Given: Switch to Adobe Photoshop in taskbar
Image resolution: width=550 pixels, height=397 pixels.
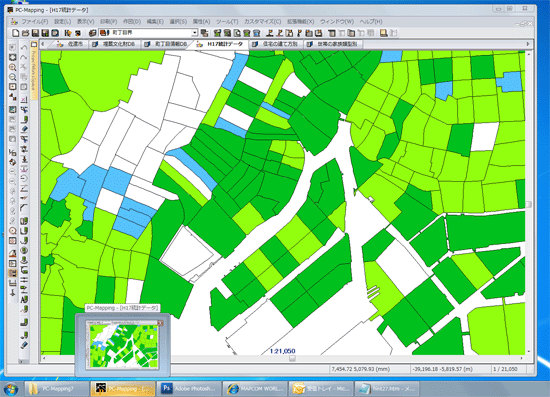Looking at the screenshot, I should click(x=188, y=389).
